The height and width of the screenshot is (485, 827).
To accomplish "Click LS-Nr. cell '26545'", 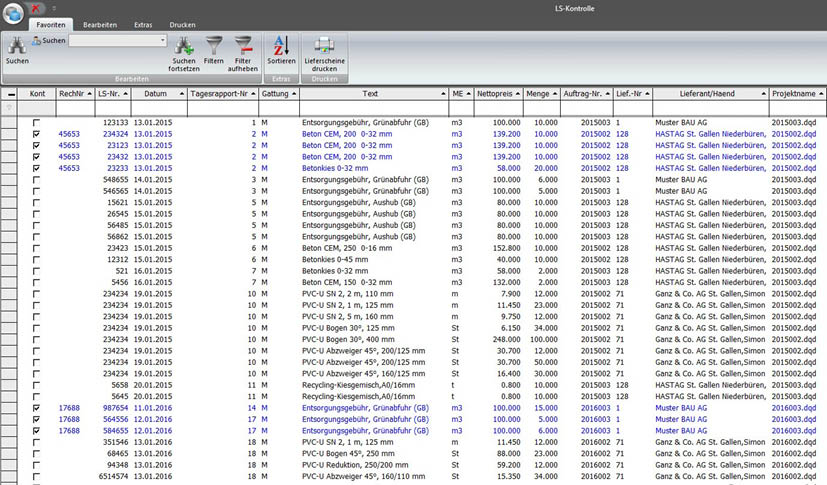I will (x=118, y=214).
